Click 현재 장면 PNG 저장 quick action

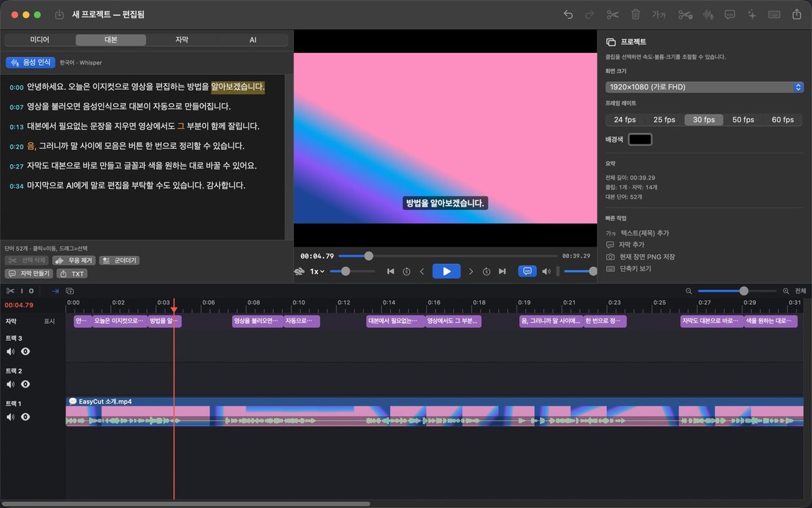pyautogui.click(x=640, y=257)
